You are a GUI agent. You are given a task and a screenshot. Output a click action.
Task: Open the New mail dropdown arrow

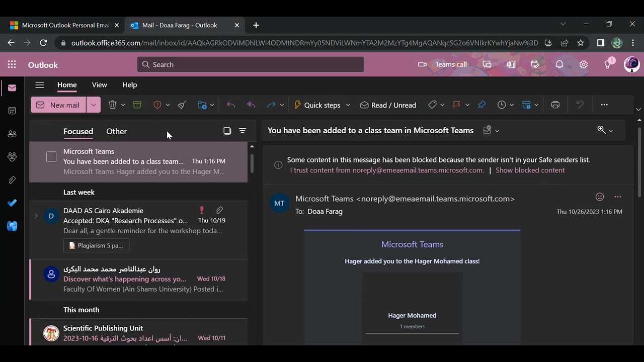[93, 105]
